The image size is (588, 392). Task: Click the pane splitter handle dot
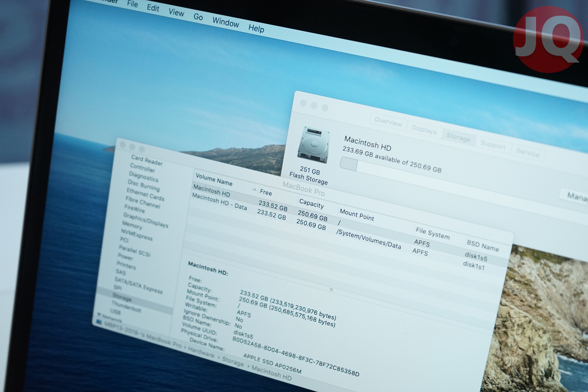pyautogui.click(x=331, y=290)
